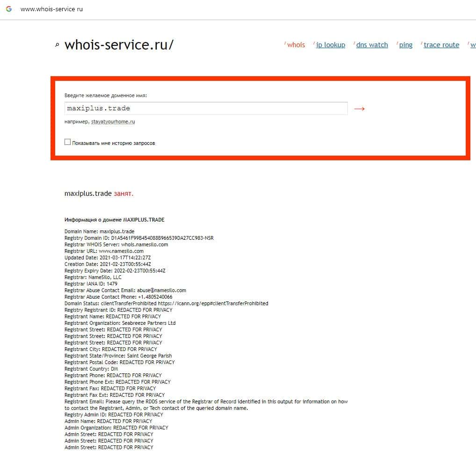
Task: Click the 'Admin Name: REDACTED FOR PRIVACY' line
Action: (x=108, y=421)
